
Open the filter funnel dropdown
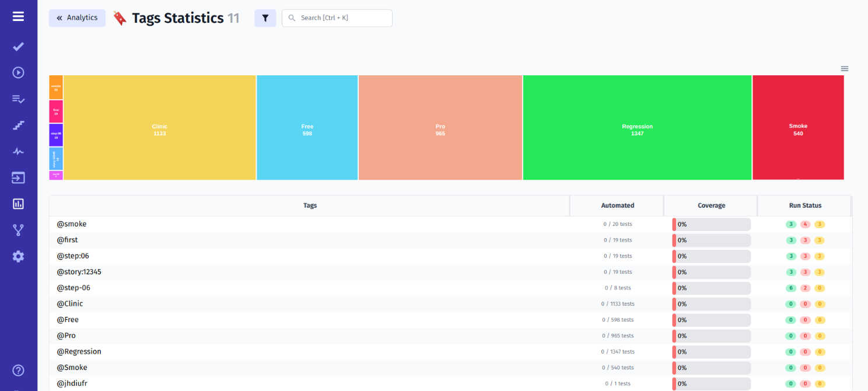pos(265,18)
